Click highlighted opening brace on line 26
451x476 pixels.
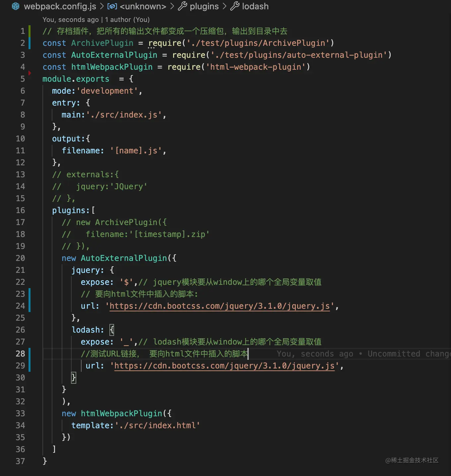tap(112, 330)
